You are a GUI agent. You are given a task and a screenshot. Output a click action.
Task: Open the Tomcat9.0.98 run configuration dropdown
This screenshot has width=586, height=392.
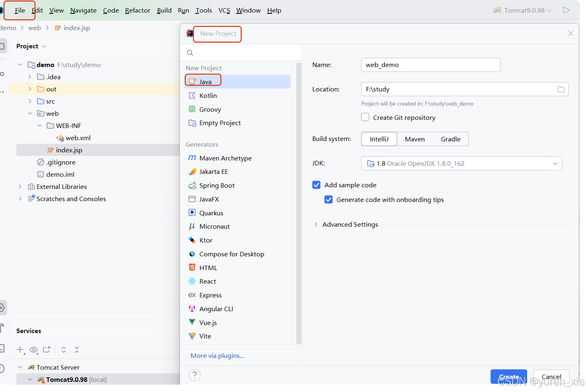click(523, 11)
